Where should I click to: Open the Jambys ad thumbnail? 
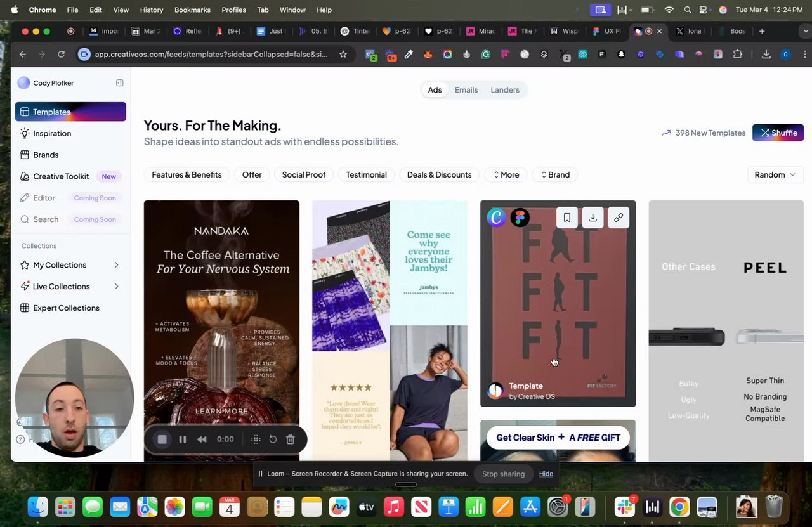click(390, 330)
